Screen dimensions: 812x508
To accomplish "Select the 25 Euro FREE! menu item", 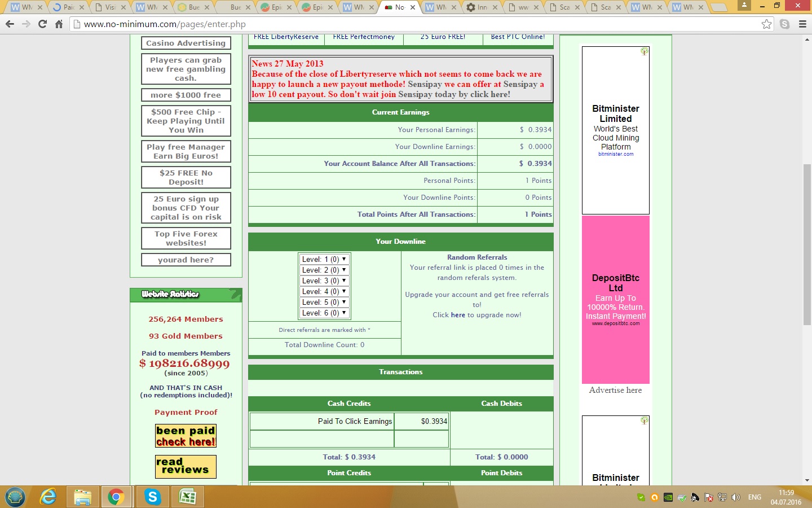I will click(x=443, y=38).
